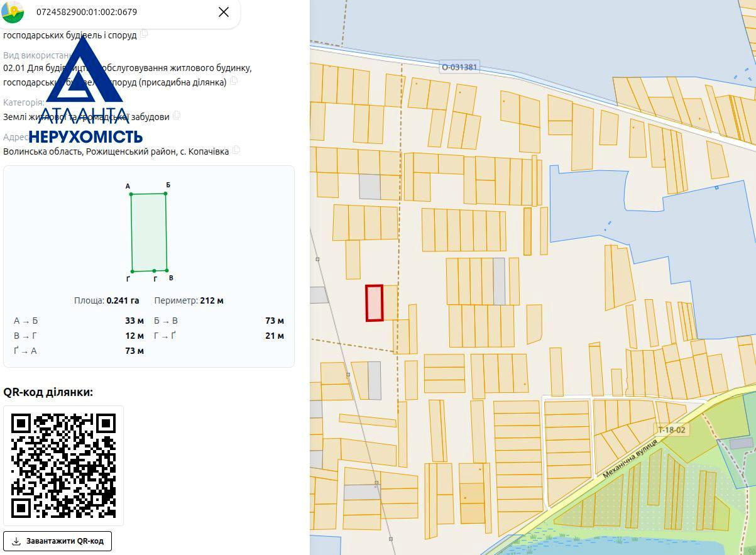
Task: Select the 'А → Б' 33 м side row
Action: pos(79,321)
